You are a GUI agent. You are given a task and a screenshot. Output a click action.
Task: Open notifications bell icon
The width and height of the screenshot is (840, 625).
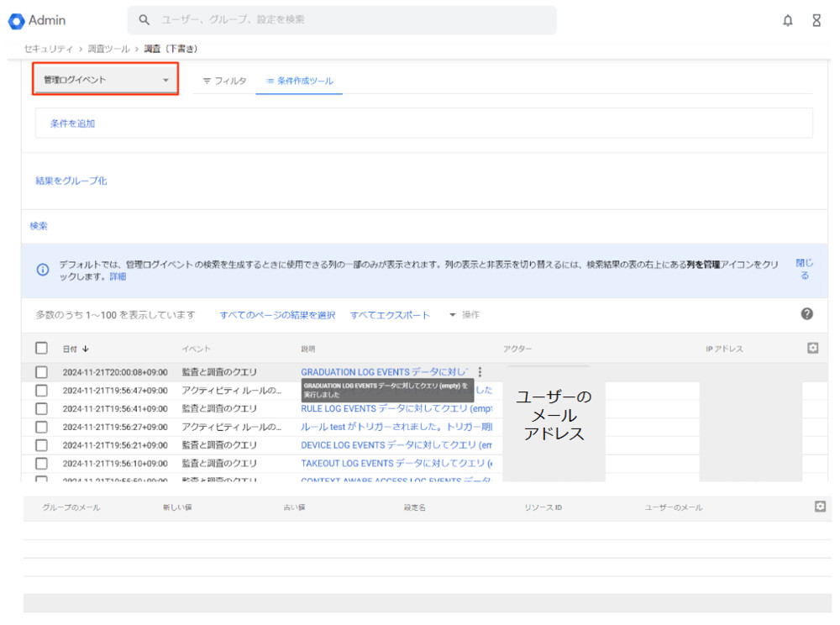[788, 20]
